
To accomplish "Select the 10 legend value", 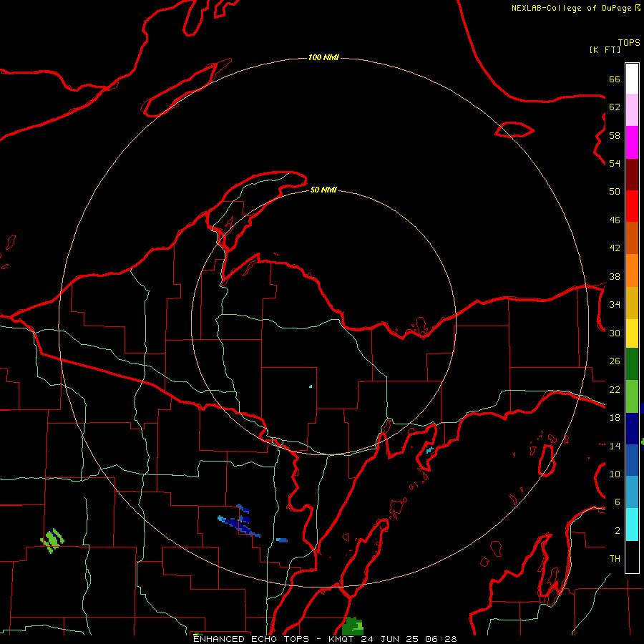I will [x=615, y=474].
